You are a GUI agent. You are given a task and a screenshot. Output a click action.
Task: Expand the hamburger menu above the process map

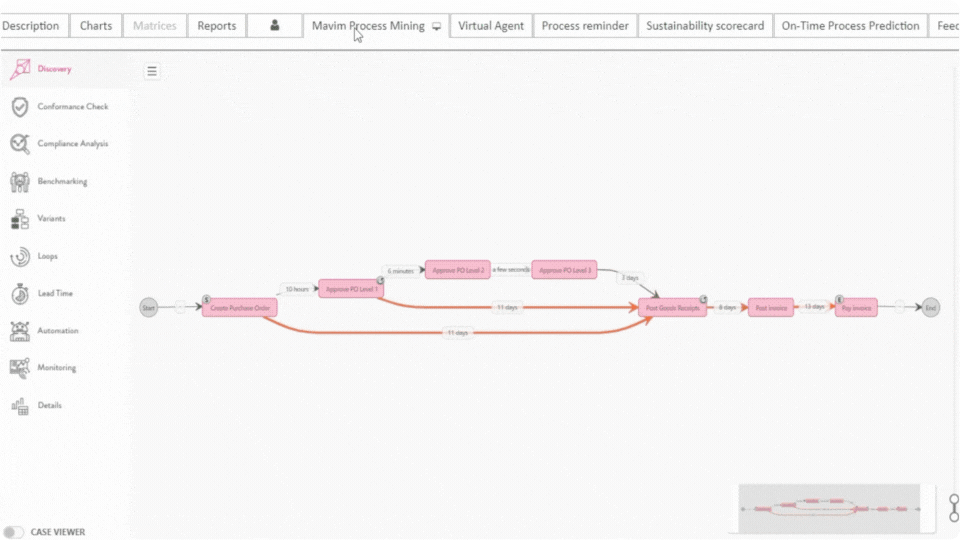(152, 71)
